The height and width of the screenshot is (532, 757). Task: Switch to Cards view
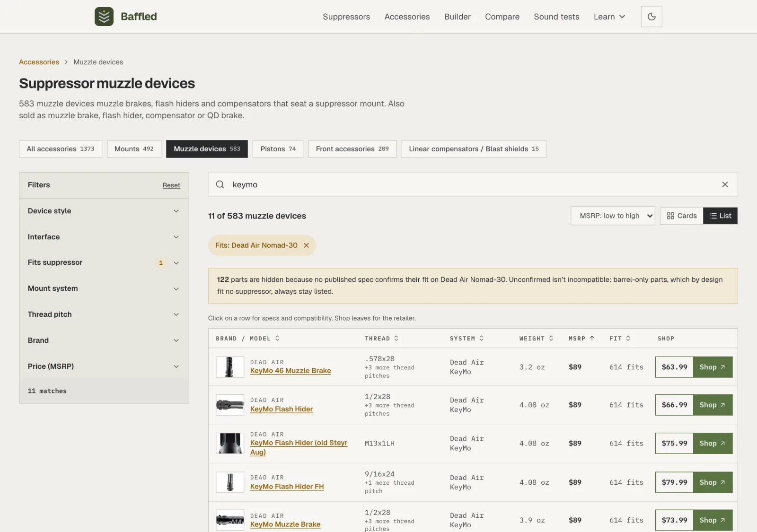pos(682,216)
